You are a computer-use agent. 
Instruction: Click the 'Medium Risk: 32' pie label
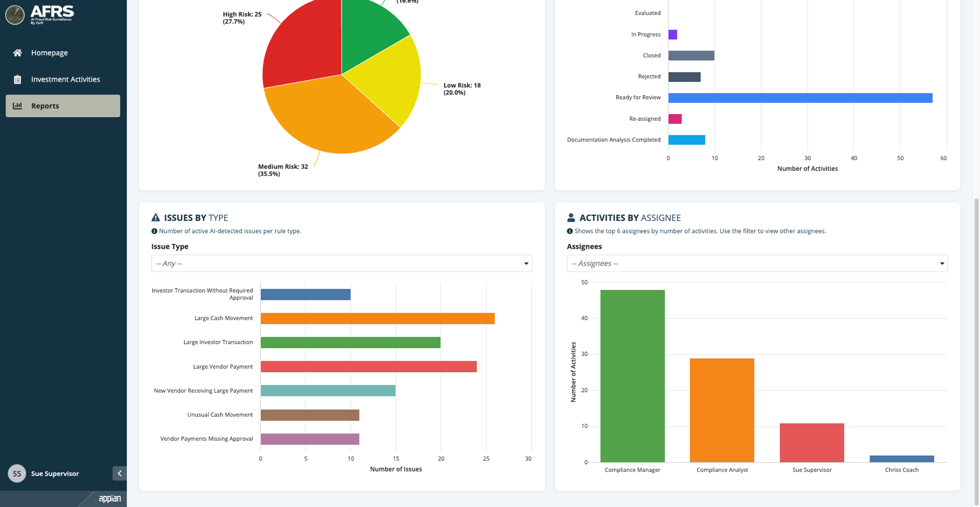(x=283, y=170)
